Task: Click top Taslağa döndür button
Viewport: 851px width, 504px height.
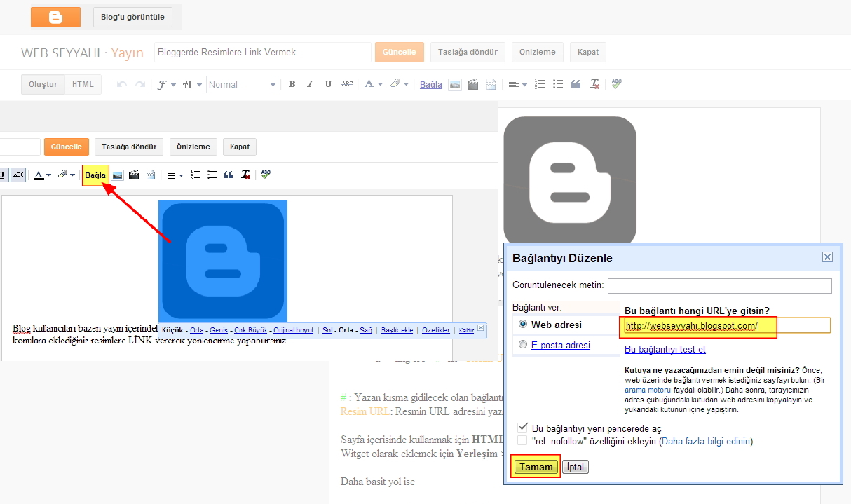Action: tap(468, 52)
